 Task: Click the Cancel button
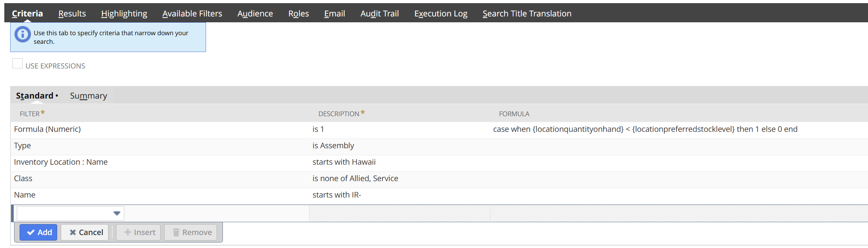click(85, 232)
